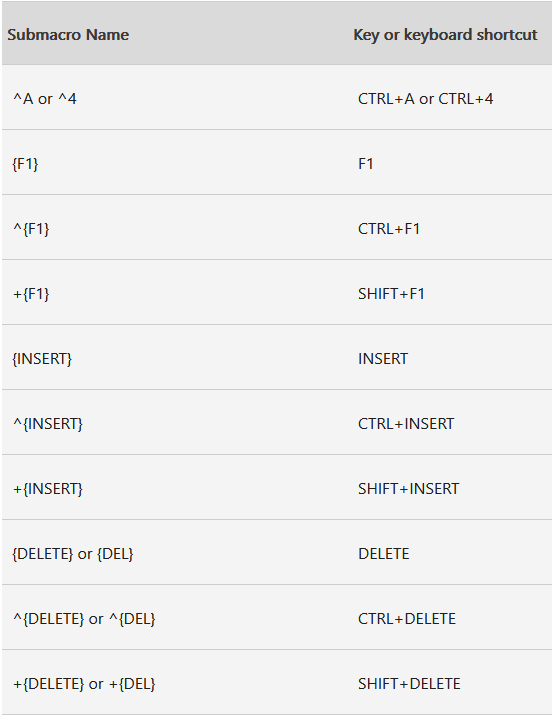This screenshot has height=718, width=552.
Task: Click the SHIFT+DELETE shortcut text
Action: [x=409, y=684]
